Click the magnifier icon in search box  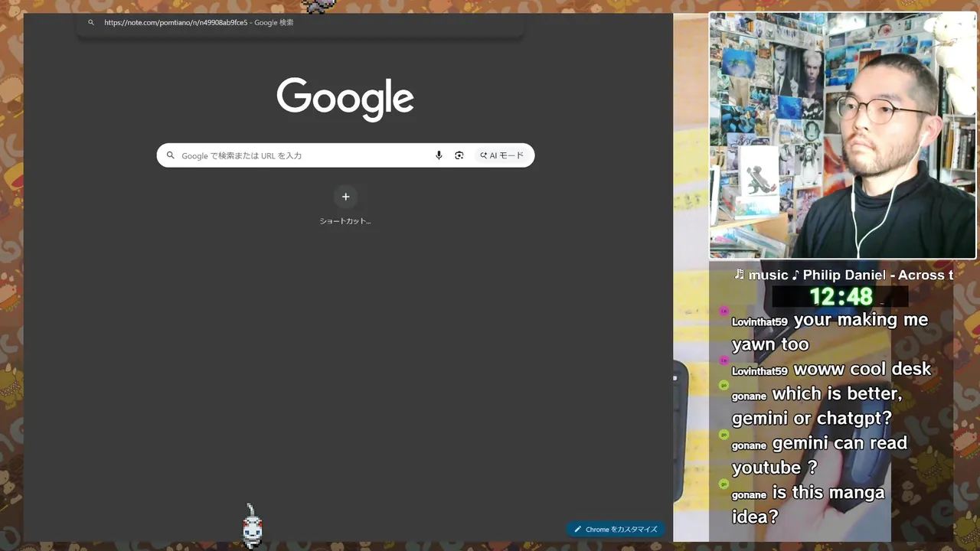click(x=171, y=155)
